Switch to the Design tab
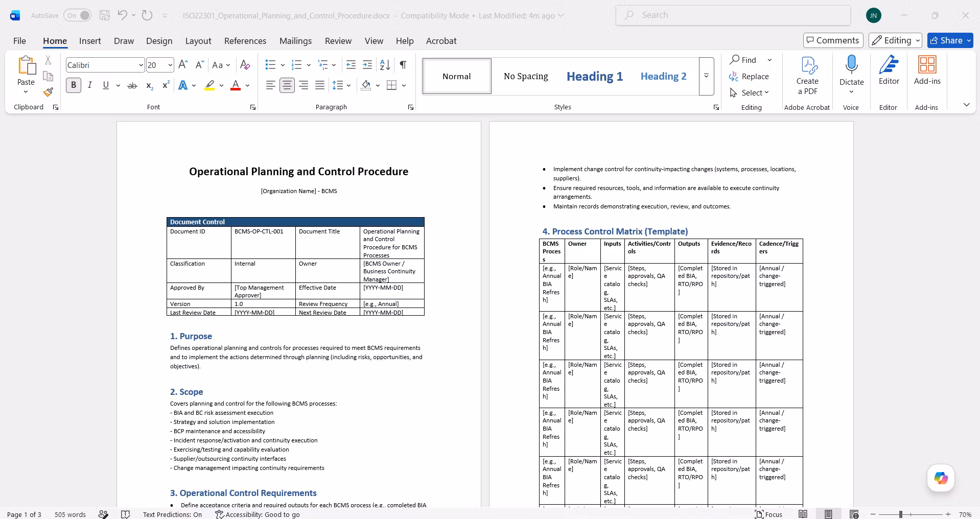This screenshot has height=519, width=980. (x=159, y=41)
